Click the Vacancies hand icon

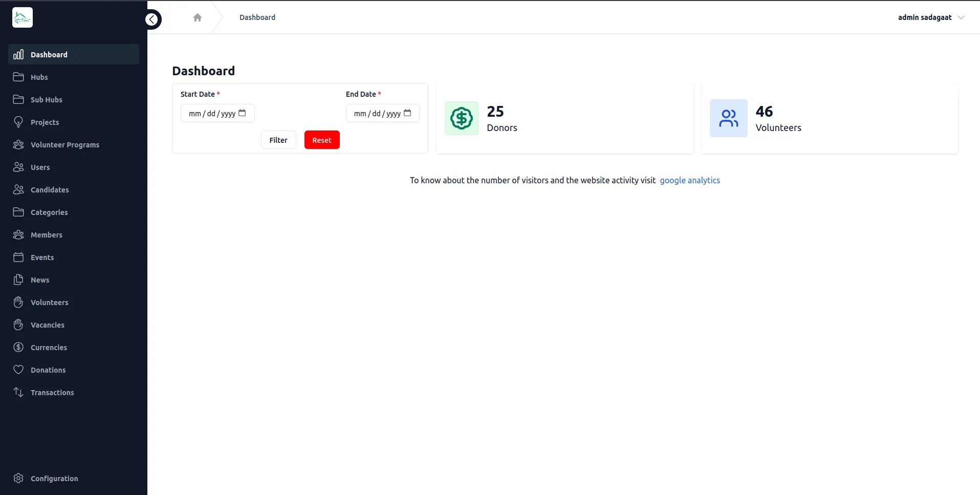coord(18,325)
